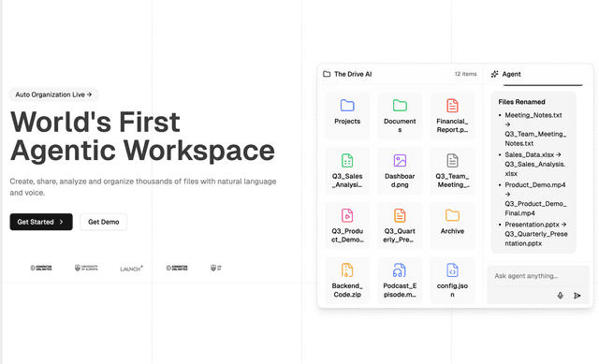599x364 pixels.
Task: Open the Podcast_Episode audio file icon
Action: (x=400, y=270)
